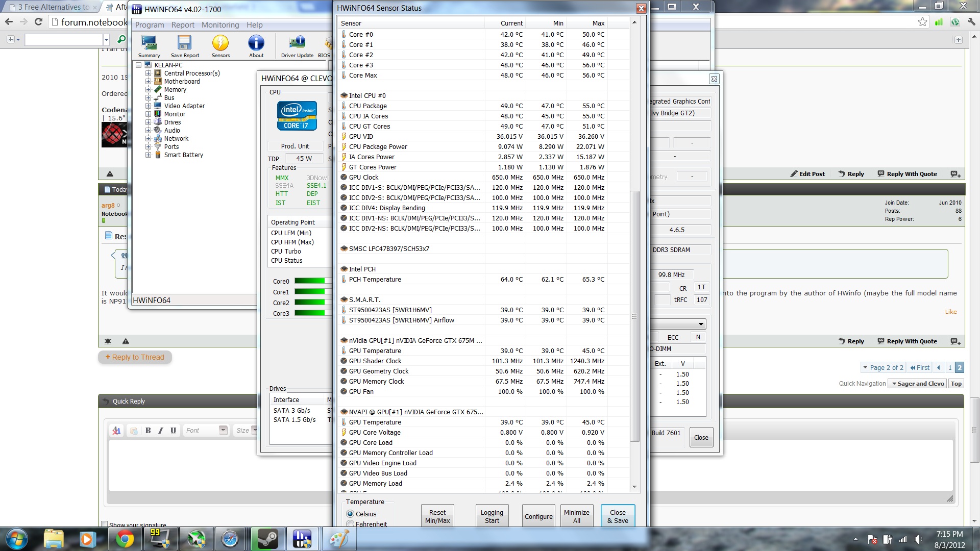Click the Intel Core i7 logo

297,116
